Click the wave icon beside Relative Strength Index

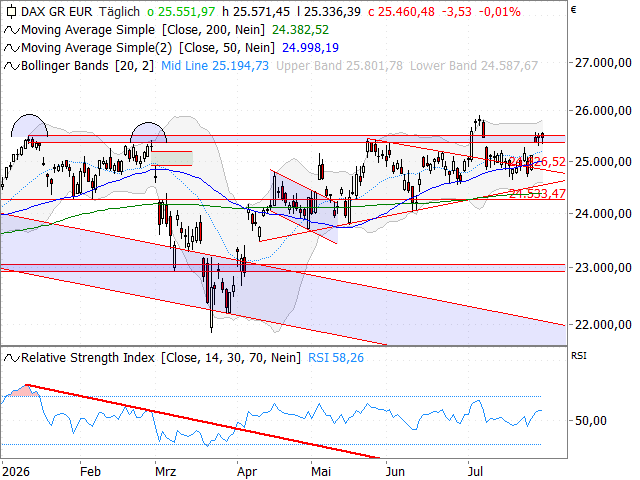coord(11,358)
